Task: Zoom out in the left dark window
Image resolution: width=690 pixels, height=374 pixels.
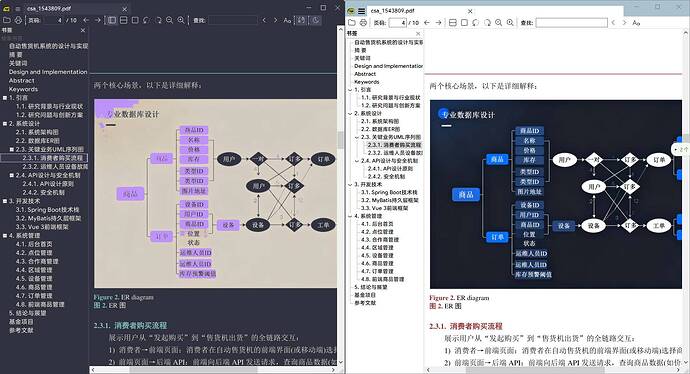Action: 169,20
